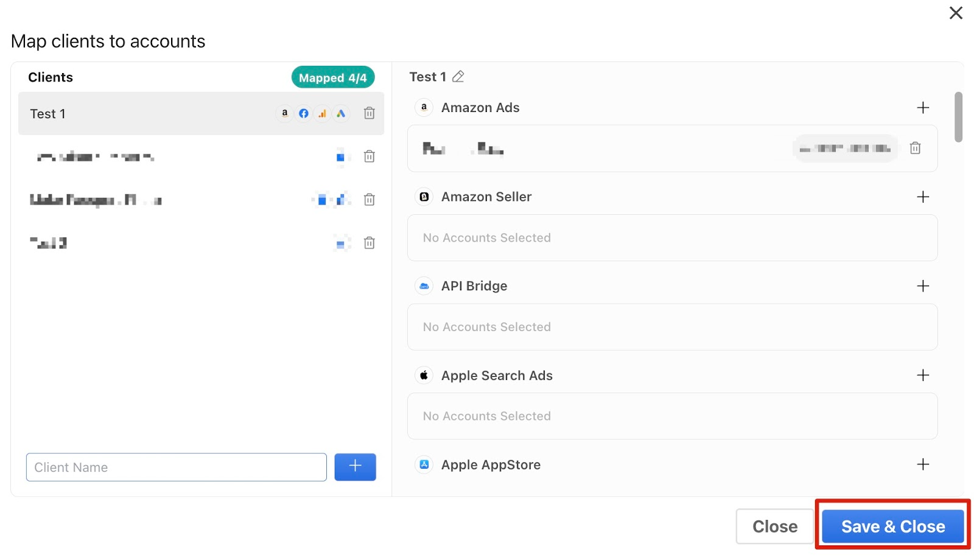The width and height of the screenshot is (974, 560).
Task: Add an API Bridge account
Action: (x=923, y=286)
